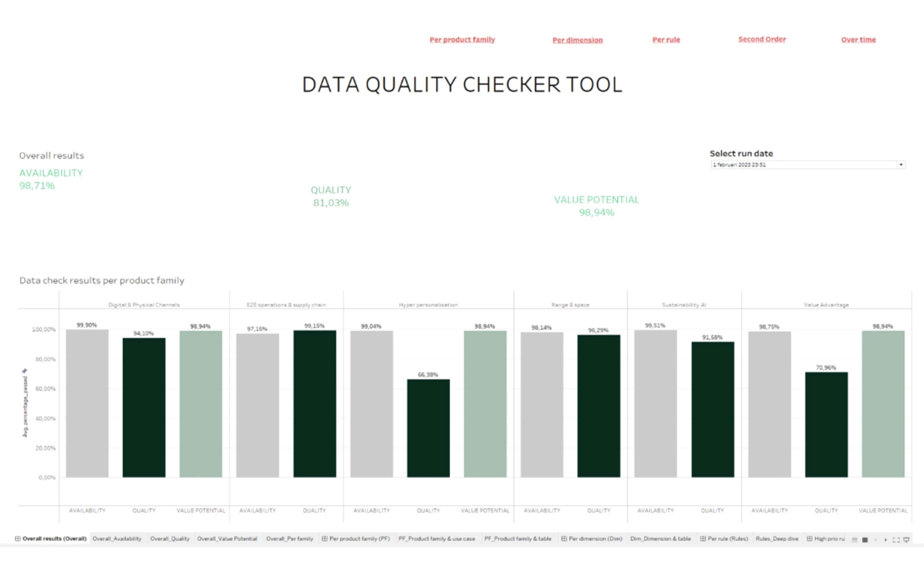The image size is (924, 578).
Task: Click the show tabs list icon
Action: [855, 540]
